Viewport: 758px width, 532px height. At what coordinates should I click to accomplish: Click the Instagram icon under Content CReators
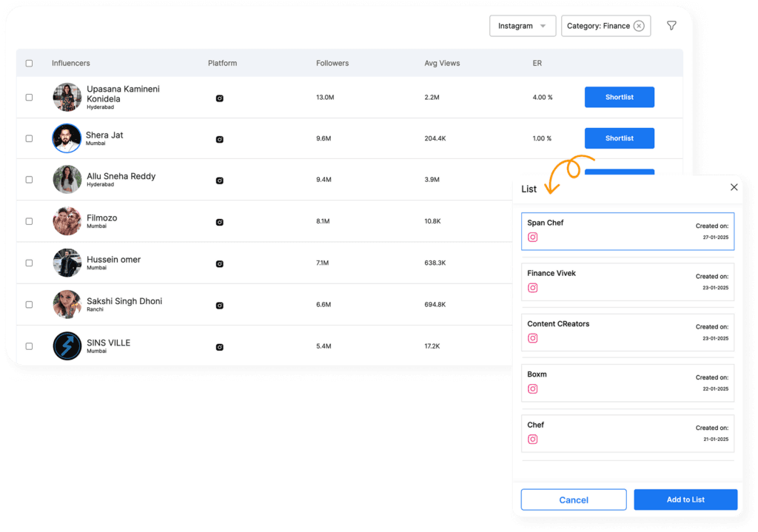pyautogui.click(x=533, y=338)
